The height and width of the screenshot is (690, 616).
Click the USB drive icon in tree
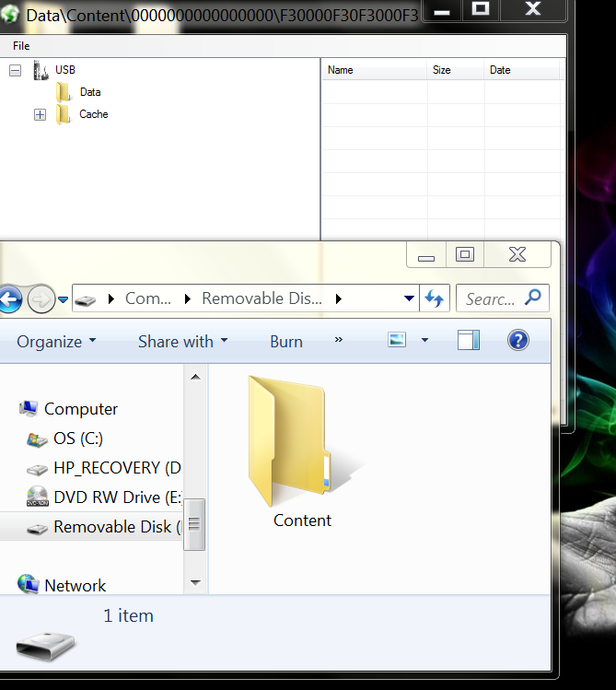point(41,70)
